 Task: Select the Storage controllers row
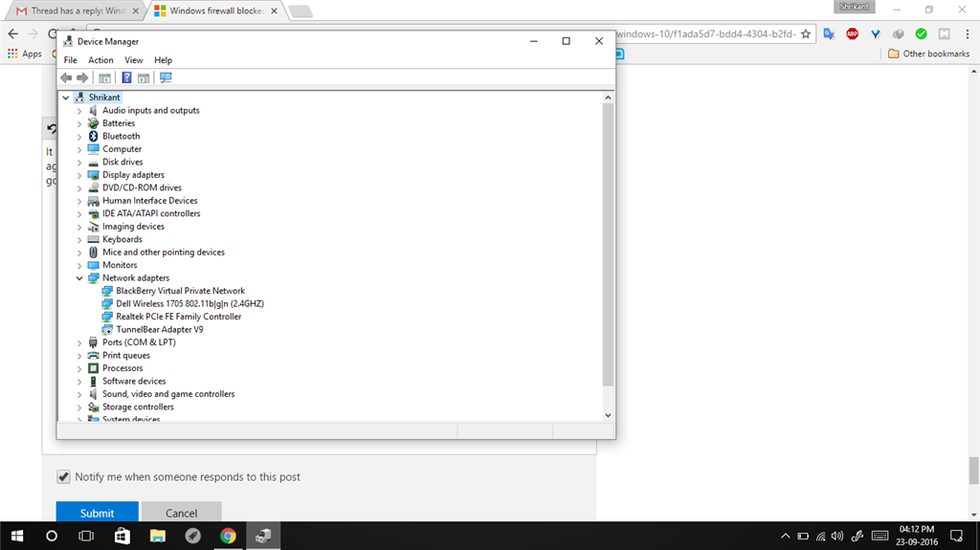[138, 407]
